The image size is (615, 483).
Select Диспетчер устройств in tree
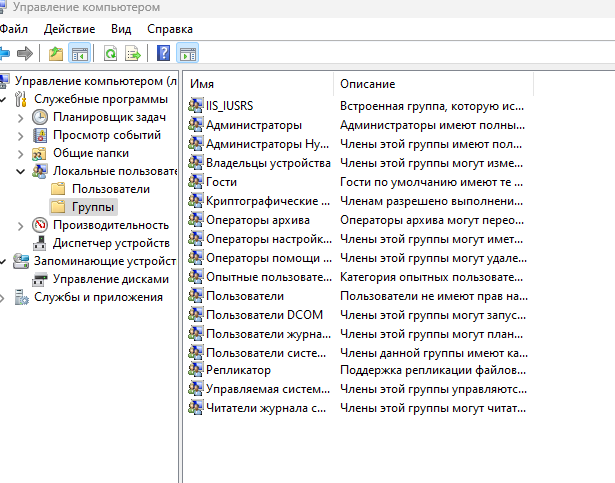(111, 243)
